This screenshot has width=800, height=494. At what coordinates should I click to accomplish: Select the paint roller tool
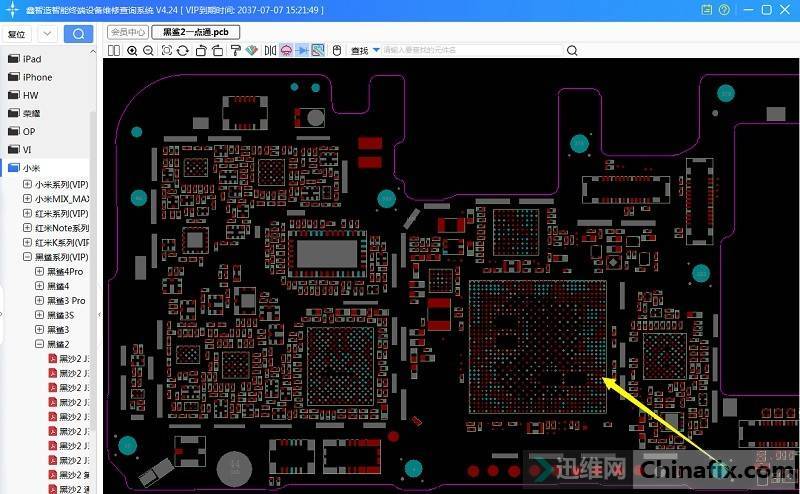click(x=235, y=51)
